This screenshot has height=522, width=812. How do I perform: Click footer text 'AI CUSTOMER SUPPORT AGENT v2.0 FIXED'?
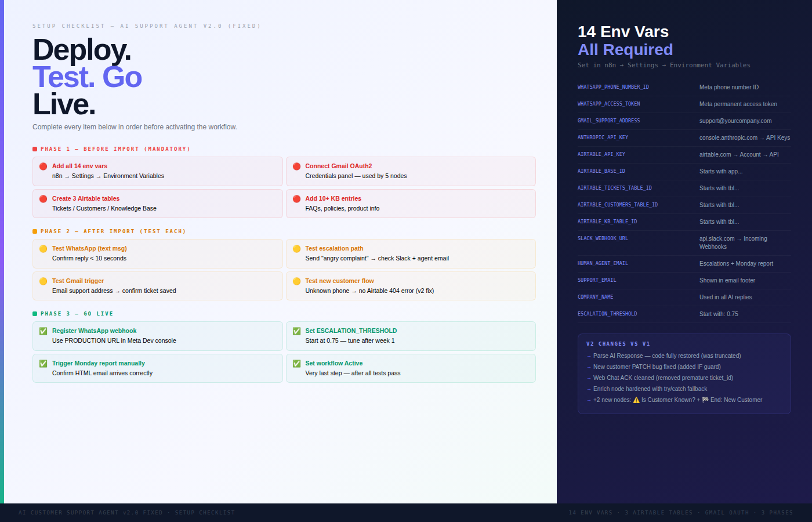pyautogui.click(x=90, y=513)
